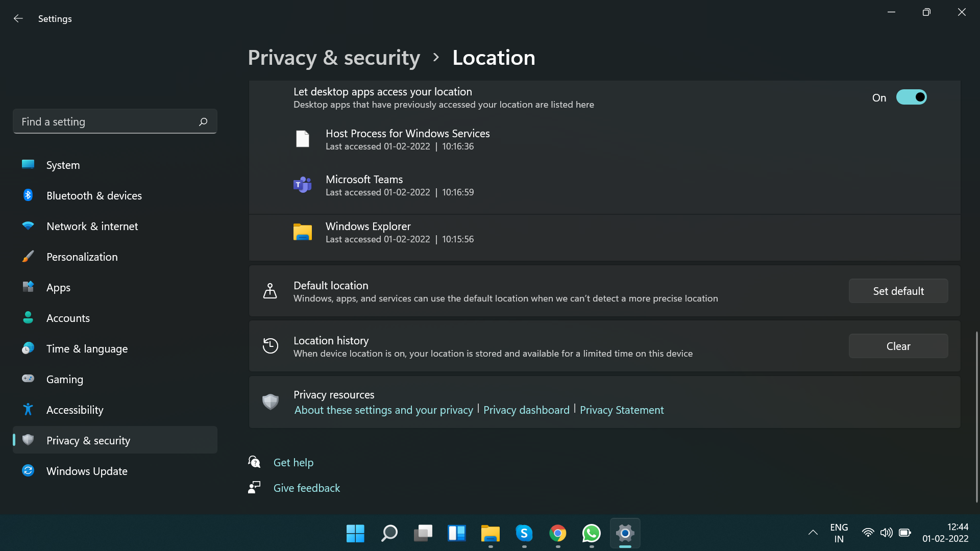980x551 pixels.
Task: Select Time & language section
Action: coord(87,348)
